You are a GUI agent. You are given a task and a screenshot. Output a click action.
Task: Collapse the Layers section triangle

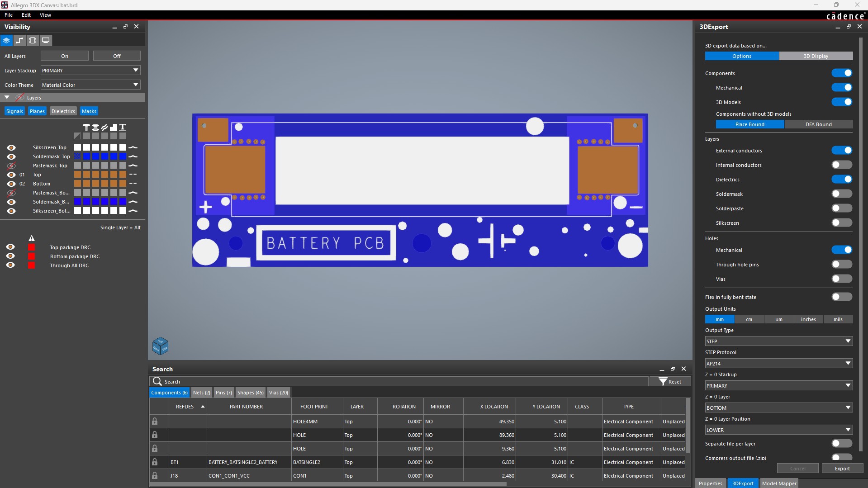click(x=7, y=97)
